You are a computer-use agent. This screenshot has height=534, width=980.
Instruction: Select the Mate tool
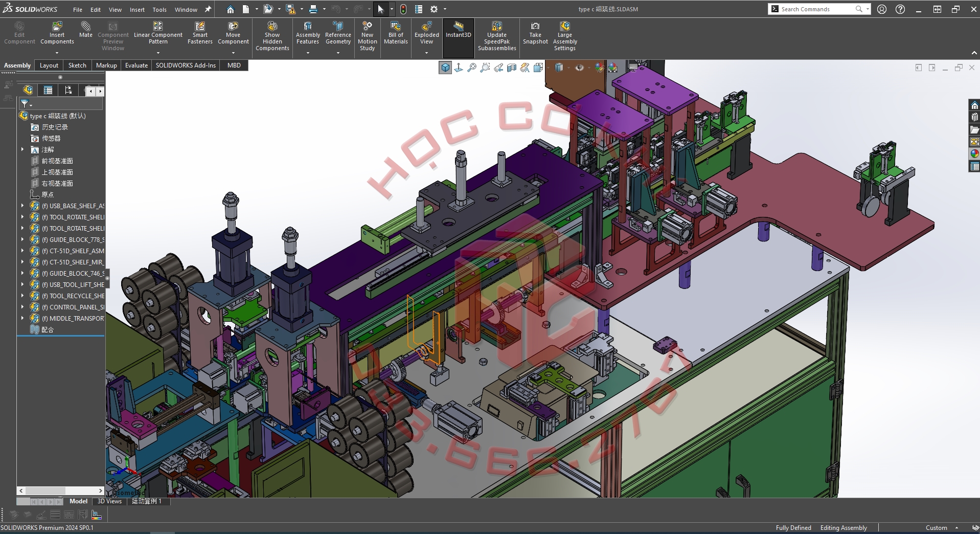[86, 30]
